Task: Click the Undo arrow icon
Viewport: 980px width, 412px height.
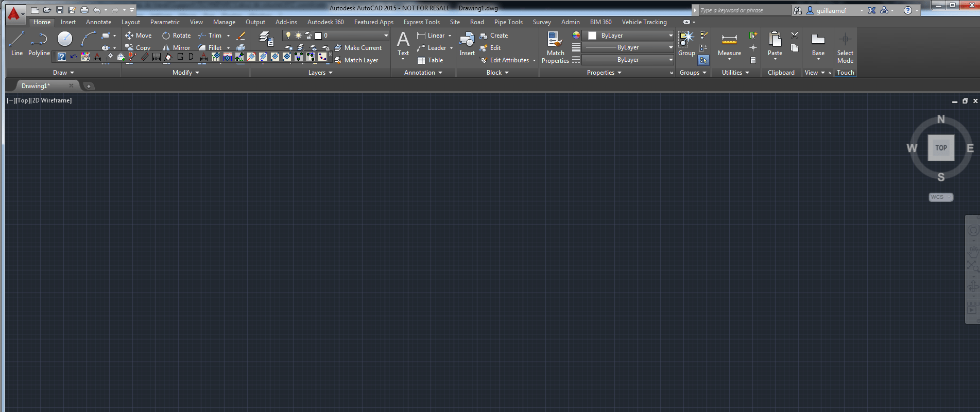Action: tap(97, 10)
